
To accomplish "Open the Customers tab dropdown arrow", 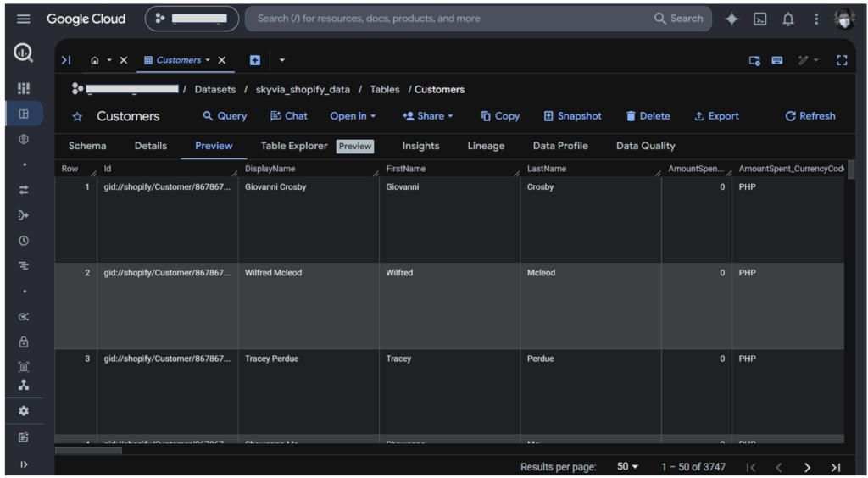I will point(208,60).
